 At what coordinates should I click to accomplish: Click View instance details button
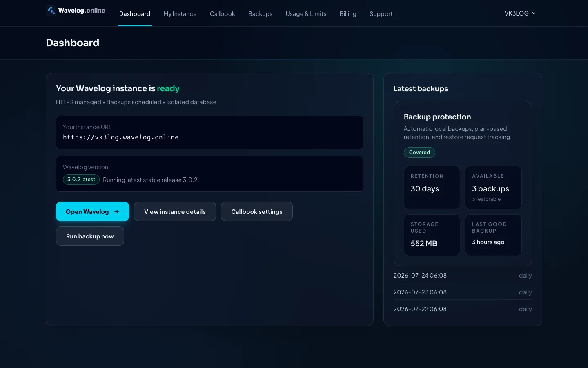[175, 211]
